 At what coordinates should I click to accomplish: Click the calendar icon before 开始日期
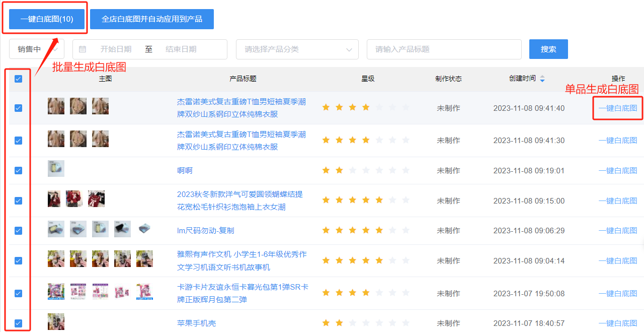click(x=82, y=49)
